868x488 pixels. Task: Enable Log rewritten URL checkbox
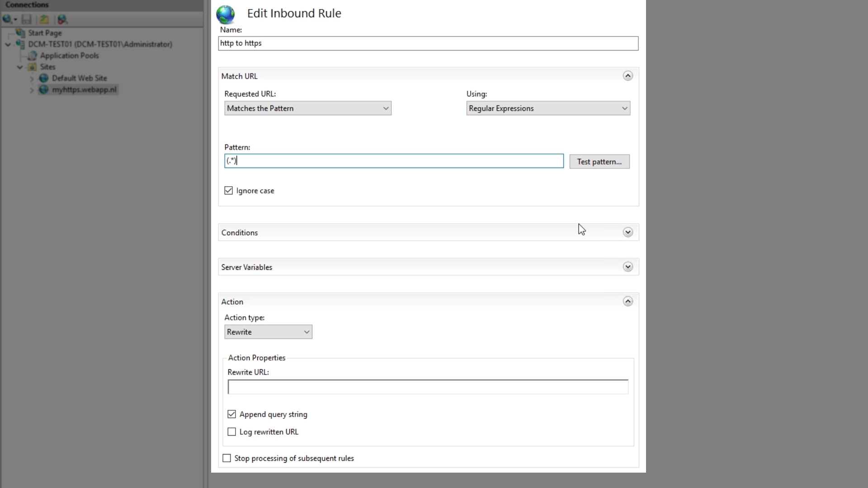pos(232,432)
